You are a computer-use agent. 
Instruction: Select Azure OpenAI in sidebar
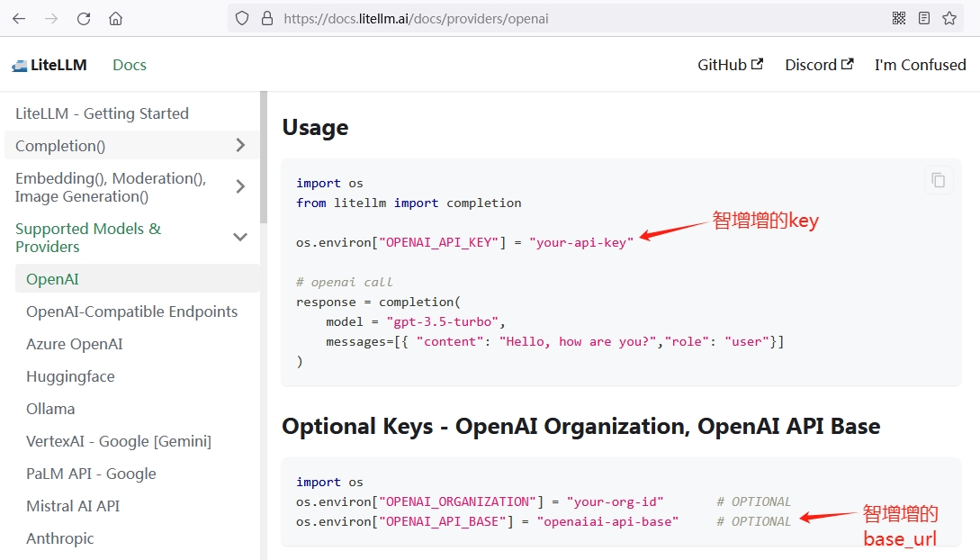point(74,344)
